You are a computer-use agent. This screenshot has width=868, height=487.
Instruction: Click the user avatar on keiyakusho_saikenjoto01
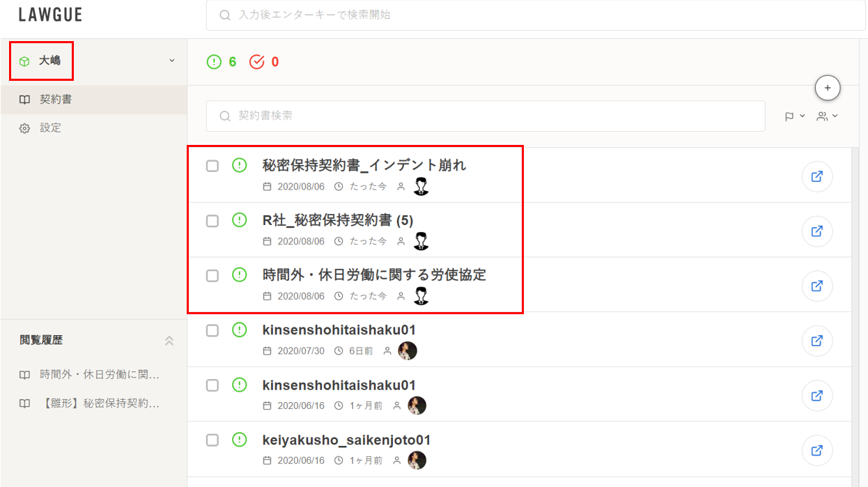pos(417,461)
